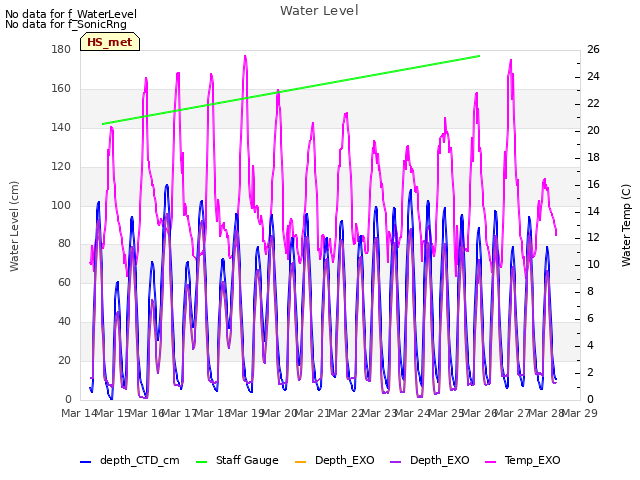Click 'No data for f_WaterLevel' message
Screen dimensions: 640x480
(x=71, y=14)
